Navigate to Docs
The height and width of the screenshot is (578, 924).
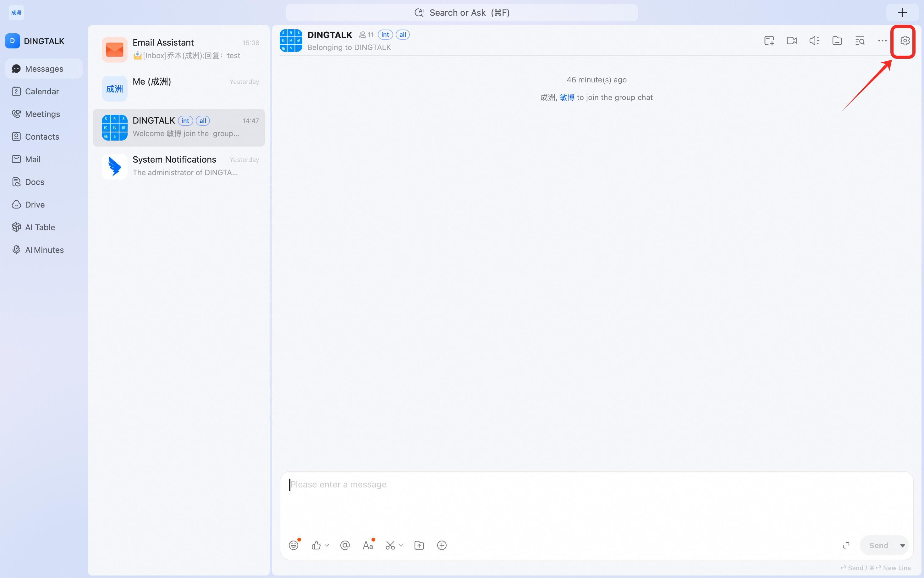(44, 182)
